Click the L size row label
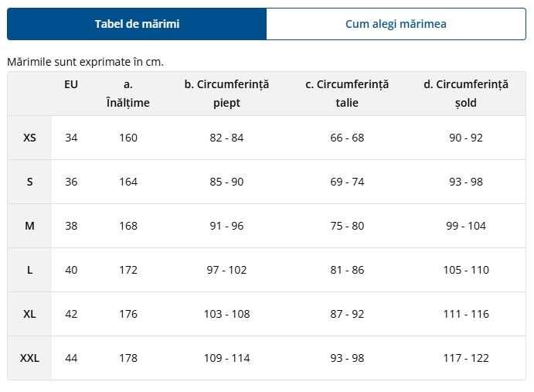534x392 pixels. [29, 270]
